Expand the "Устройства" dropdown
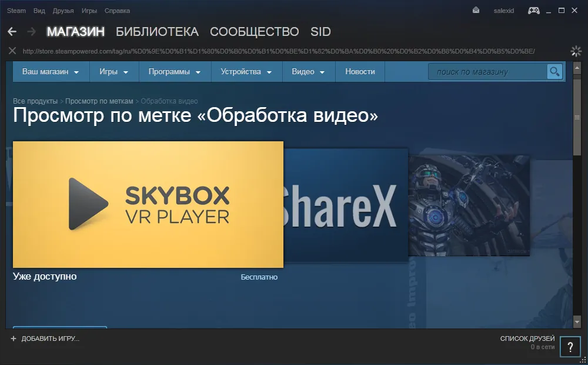Image resolution: width=588 pixels, height=365 pixels. coord(246,72)
